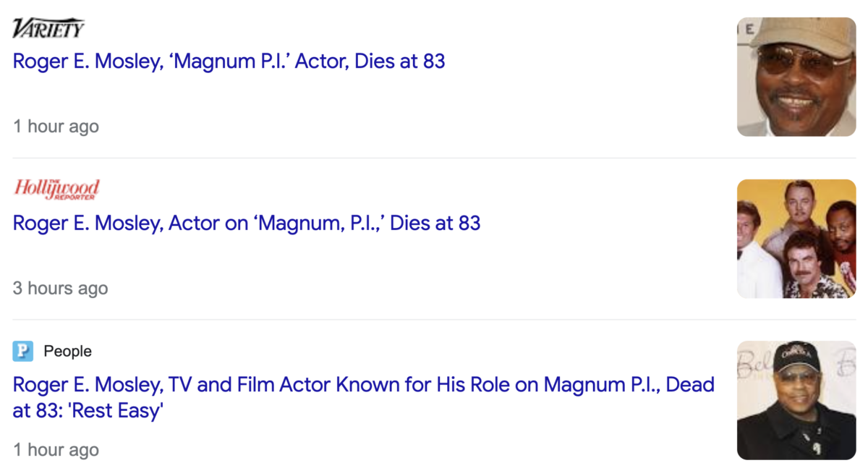Open the four-man cast photo thumbnail
The width and height of the screenshot is (868, 471).
click(796, 239)
